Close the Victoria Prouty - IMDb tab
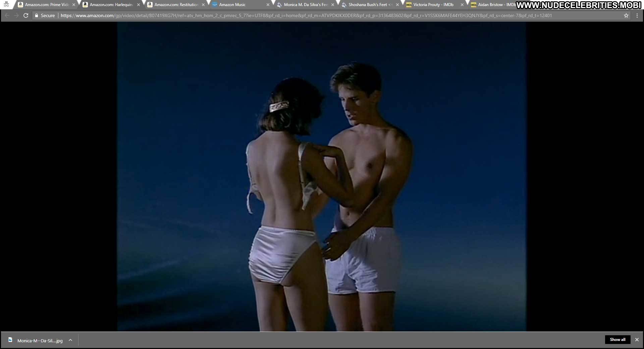 (462, 5)
